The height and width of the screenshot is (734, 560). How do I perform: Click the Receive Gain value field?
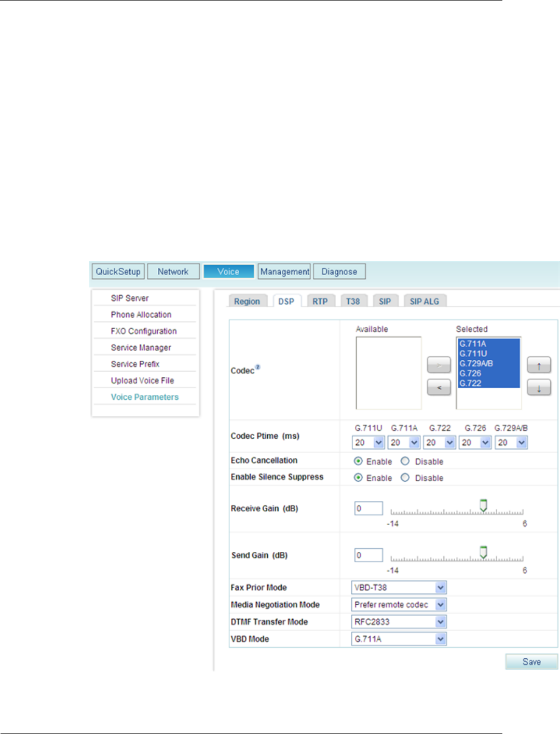click(x=368, y=508)
